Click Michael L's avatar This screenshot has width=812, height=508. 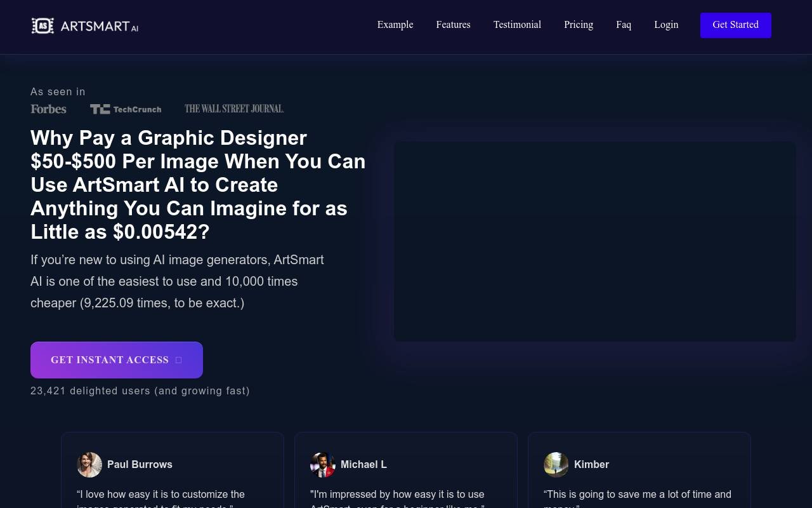pos(323,465)
